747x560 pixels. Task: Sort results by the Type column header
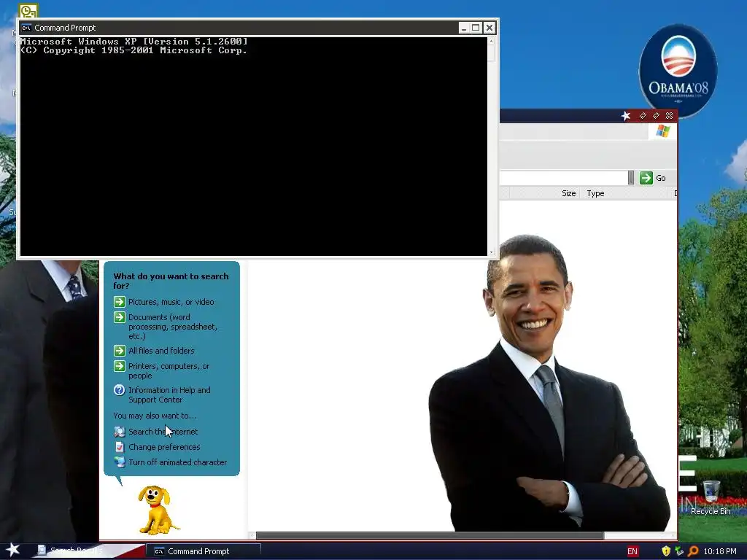click(x=626, y=193)
